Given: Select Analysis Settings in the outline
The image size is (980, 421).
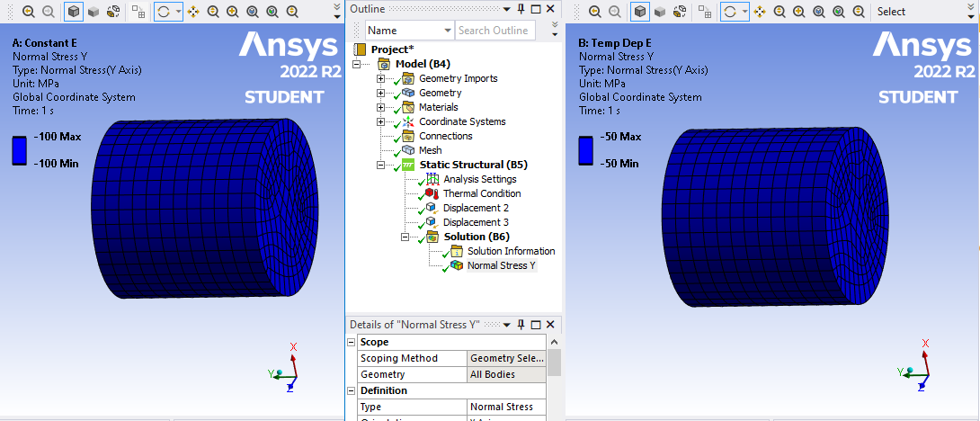Looking at the screenshot, I should click(x=479, y=179).
